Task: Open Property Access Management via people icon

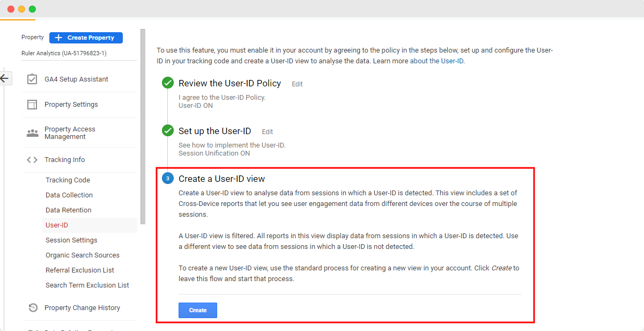Action: coord(33,132)
